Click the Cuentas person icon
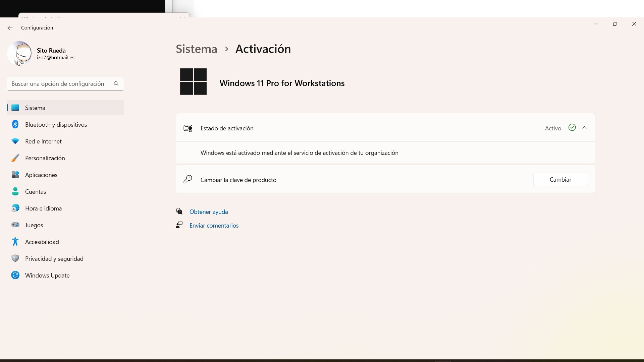 [x=15, y=191]
